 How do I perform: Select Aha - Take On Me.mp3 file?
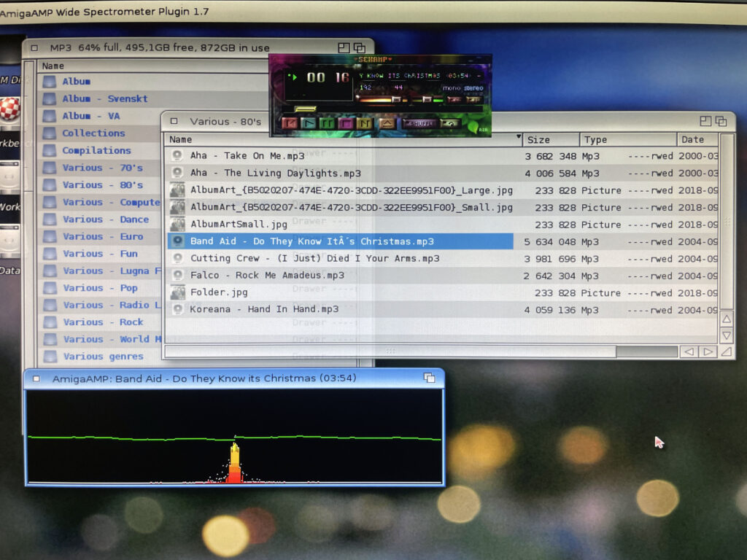tap(247, 156)
